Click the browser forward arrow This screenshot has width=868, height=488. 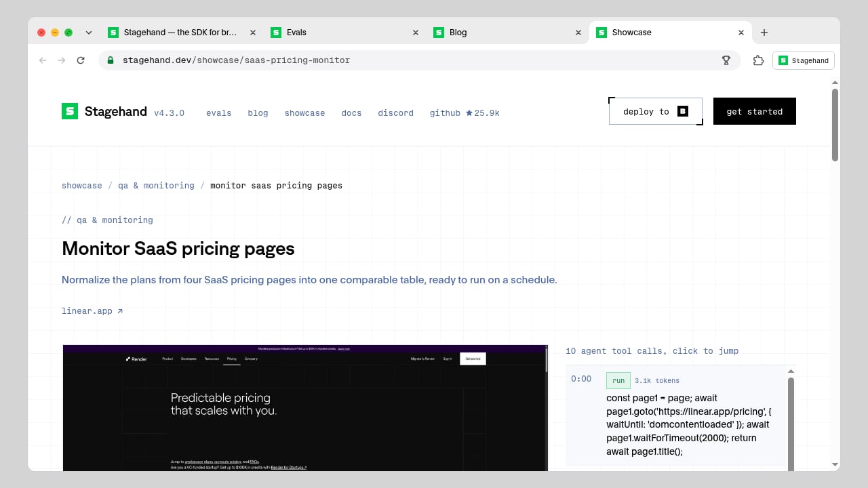(62, 60)
